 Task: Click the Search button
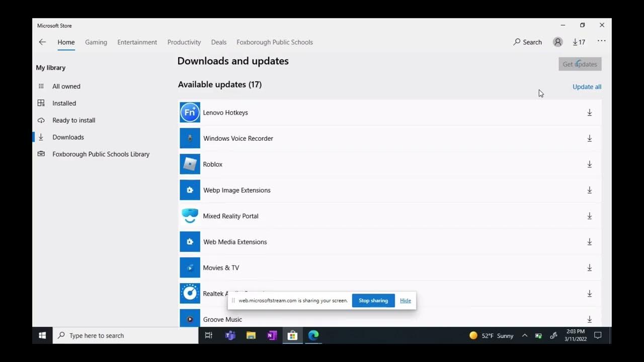pos(527,42)
